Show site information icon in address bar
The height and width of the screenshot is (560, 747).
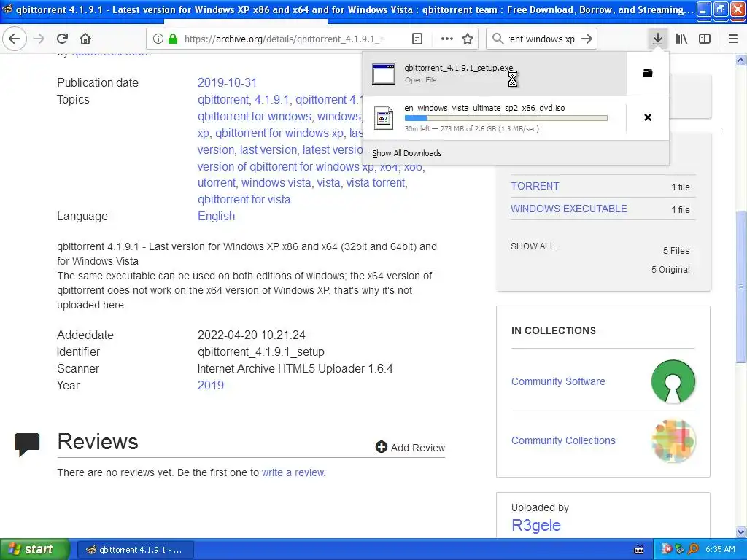click(x=158, y=39)
